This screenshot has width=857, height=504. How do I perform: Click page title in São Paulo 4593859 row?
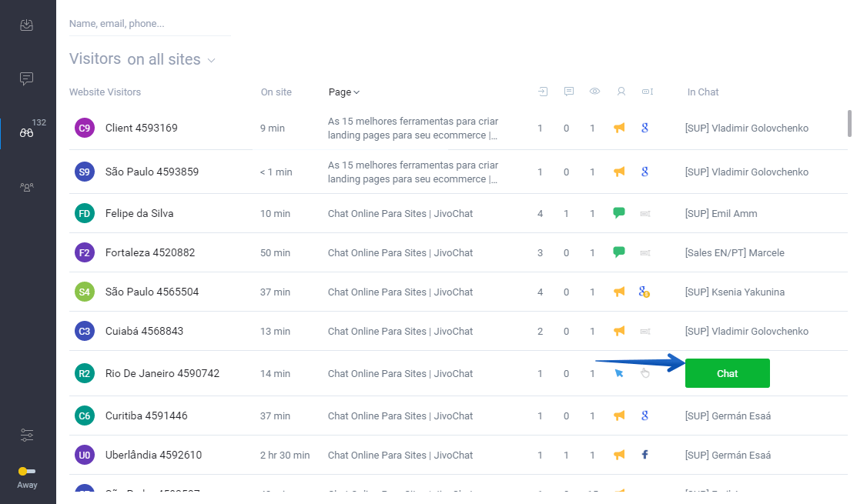413,172
